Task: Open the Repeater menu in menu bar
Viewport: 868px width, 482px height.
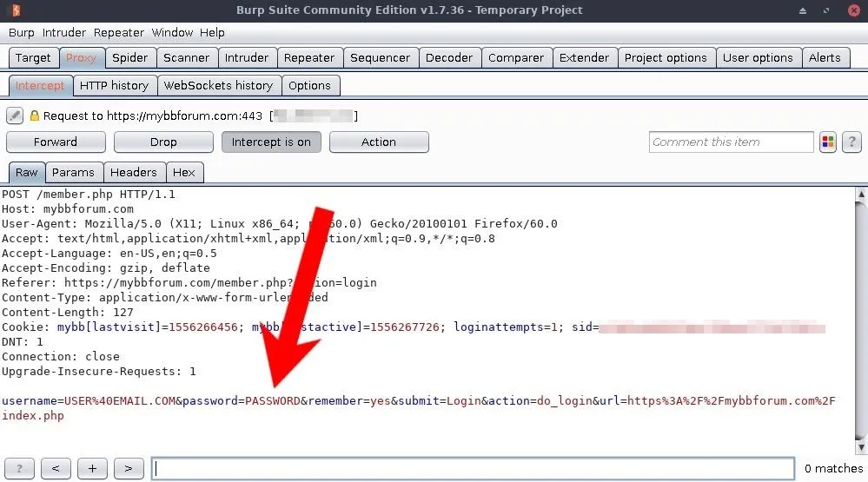Action: [x=118, y=33]
